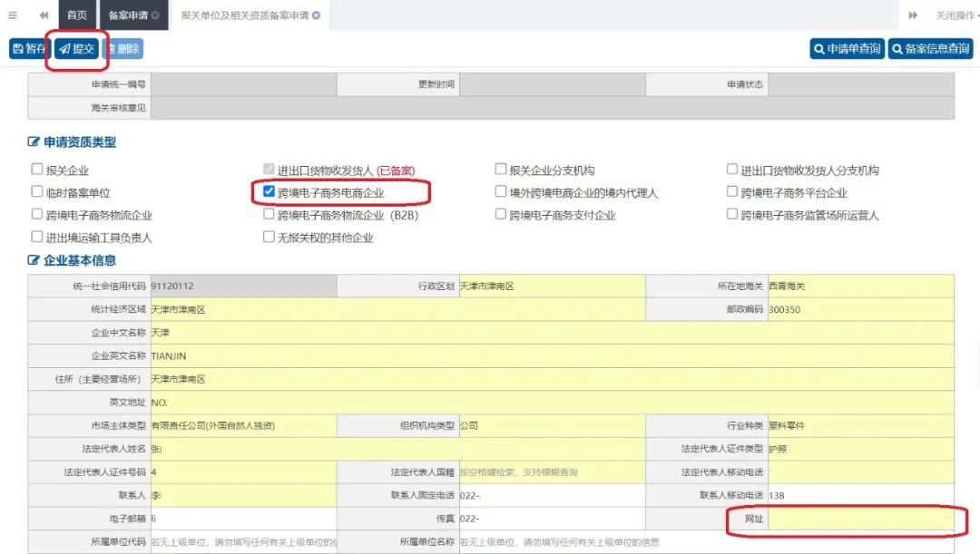
Task: Click the 暂存 save button
Action: (x=29, y=49)
